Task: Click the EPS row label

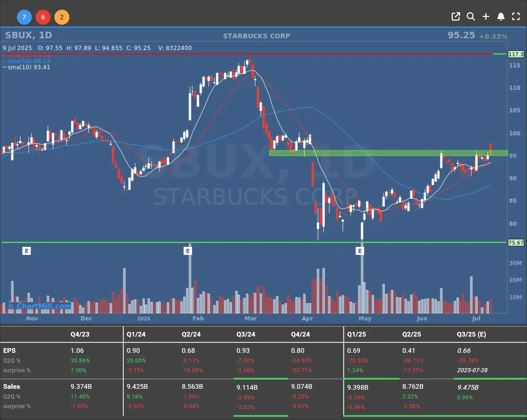Action: 9,351
